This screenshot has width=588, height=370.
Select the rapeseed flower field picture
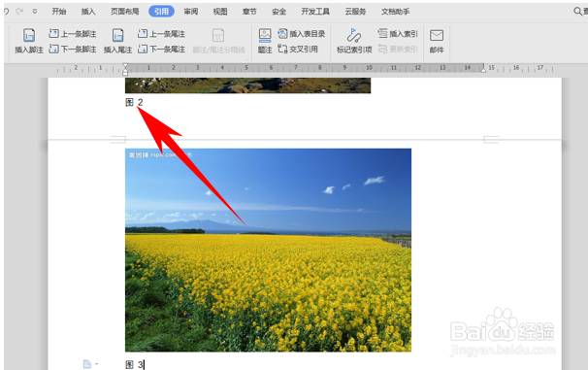click(268, 251)
